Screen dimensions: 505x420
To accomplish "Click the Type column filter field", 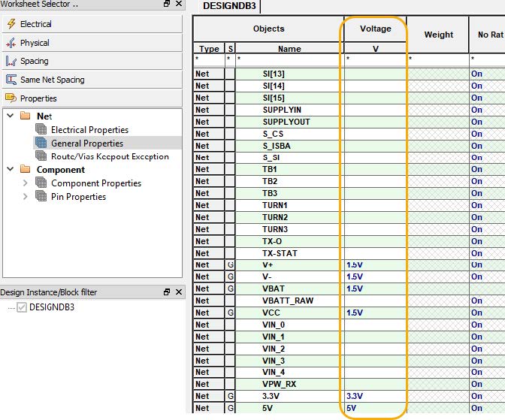I will pos(209,60).
